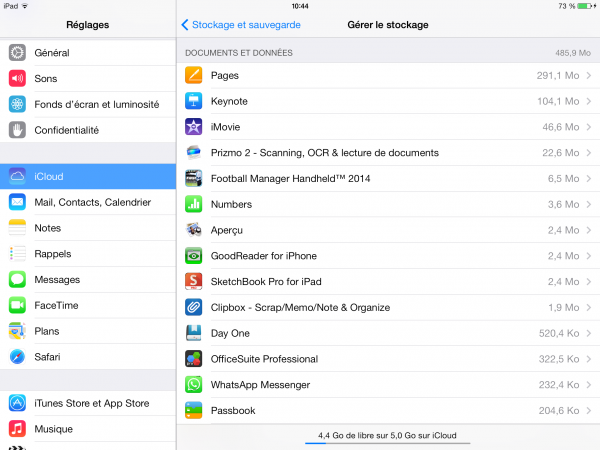
Task: Tap Documents et Données section header
Action: coord(239,53)
